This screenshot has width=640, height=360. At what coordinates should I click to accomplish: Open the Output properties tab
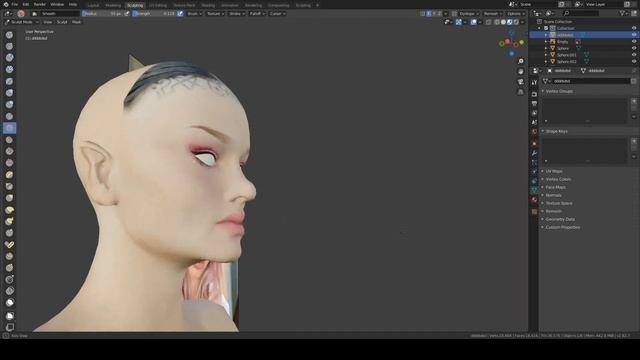pos(534,104)
